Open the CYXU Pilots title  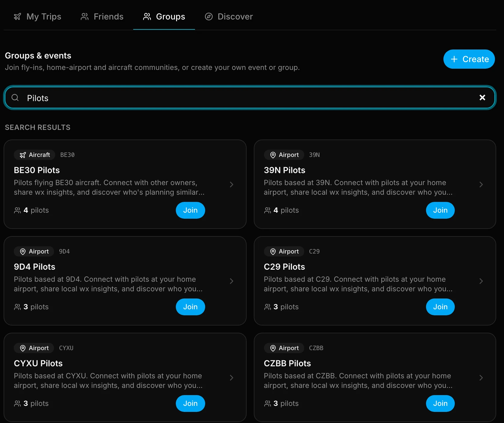point(38,363)
